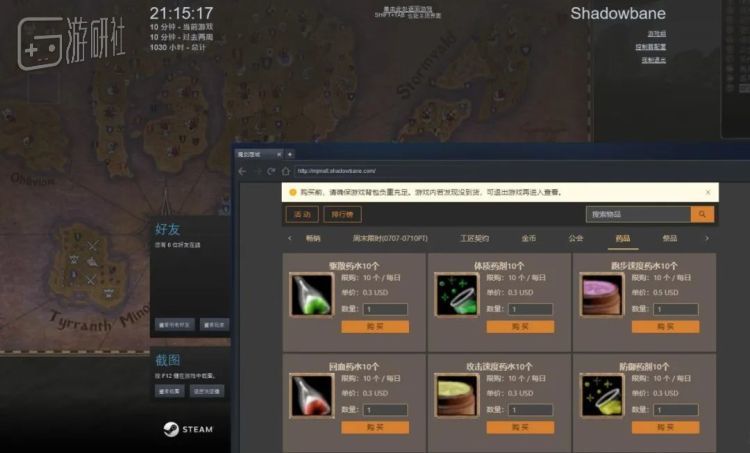Edit quantity for 回血药水10个
750x453 pixels.
point(385,410)
